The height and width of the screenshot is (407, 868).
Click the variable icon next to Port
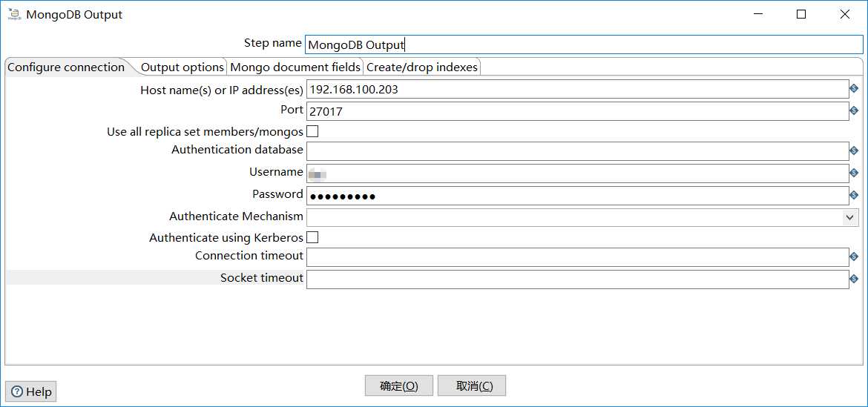click(854, 110)
